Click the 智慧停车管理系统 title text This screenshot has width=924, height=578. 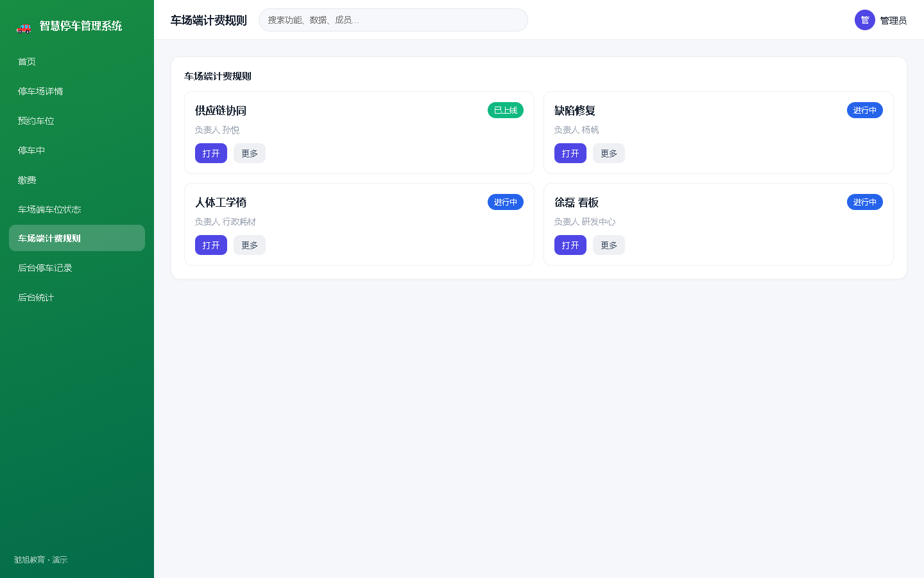click(81, 26)
